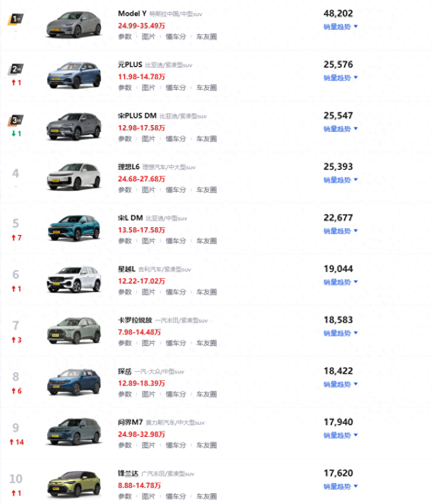Open 车友圈 for 卡罗拉锐放
The width and height of the screenshot is (433, 504).
pyautogui.click(x=207, y=343)
